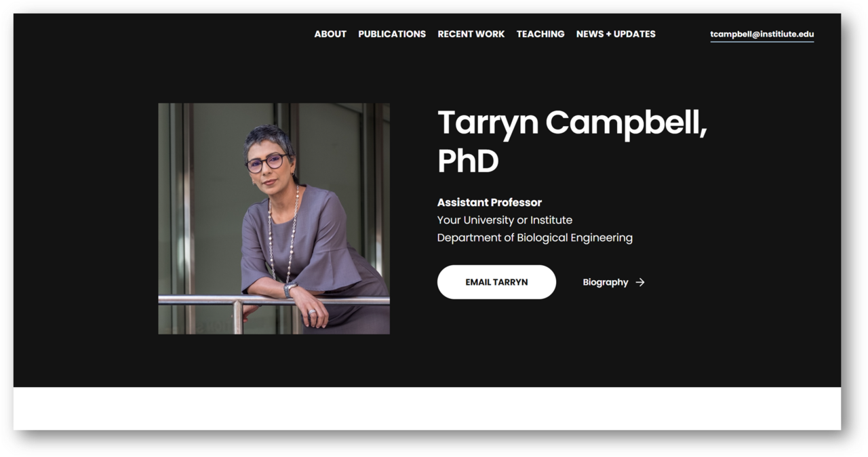This screenshot has width=868, height=457.
Task: Click the Department of Biological Engineering line
Action: click(535, 237)
